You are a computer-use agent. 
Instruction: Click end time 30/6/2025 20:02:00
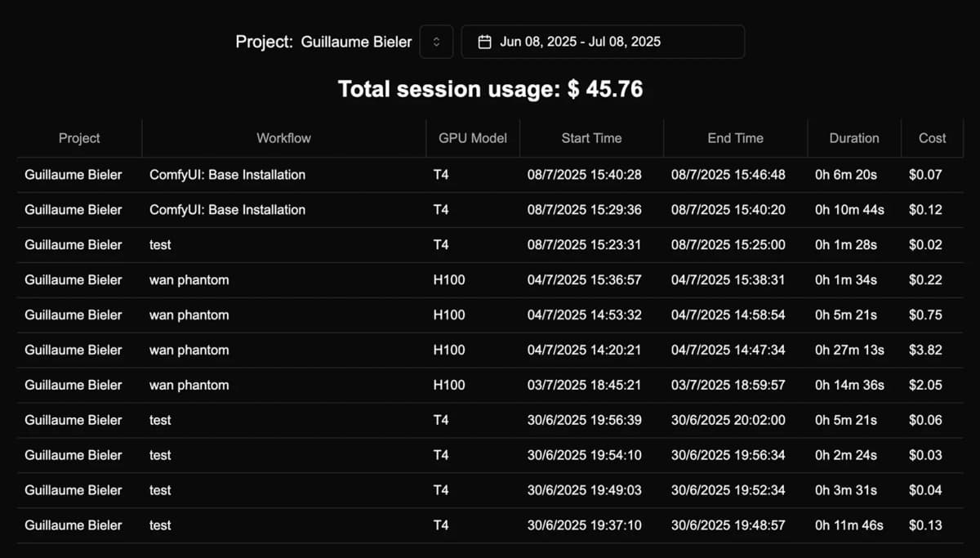point(728,421)
